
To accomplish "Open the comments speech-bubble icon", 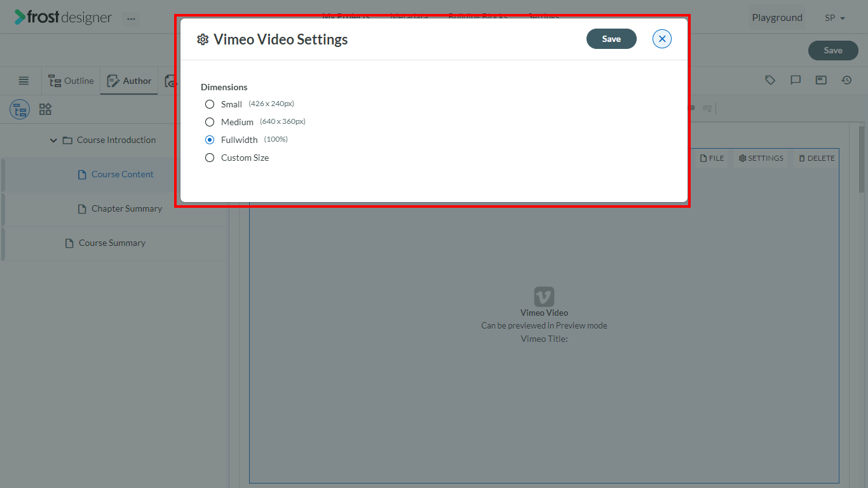I will (x=796, y=80).
